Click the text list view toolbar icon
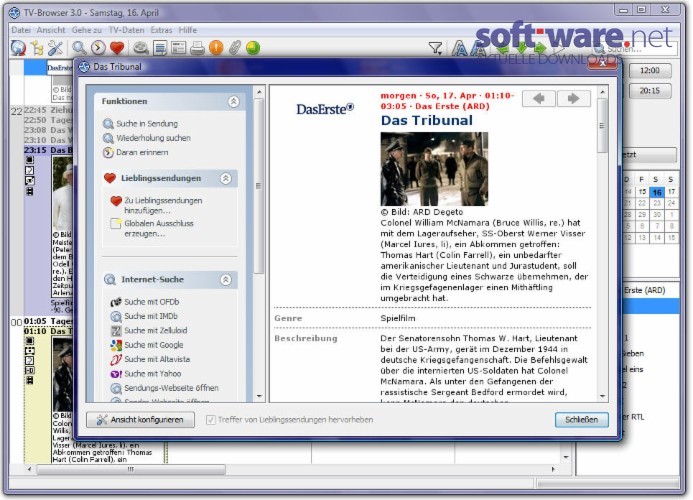The image size is (693, 500). pyautogui.click(x=160, y=48)
